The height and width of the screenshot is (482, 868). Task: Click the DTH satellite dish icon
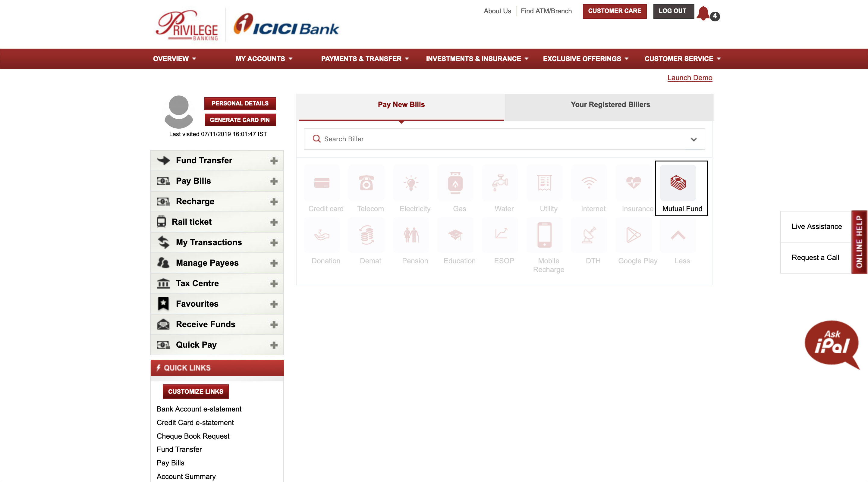[x=589, y=235]
